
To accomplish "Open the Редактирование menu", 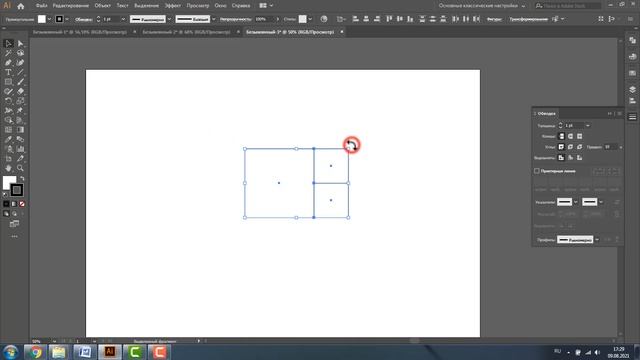I will click(71, 6).
